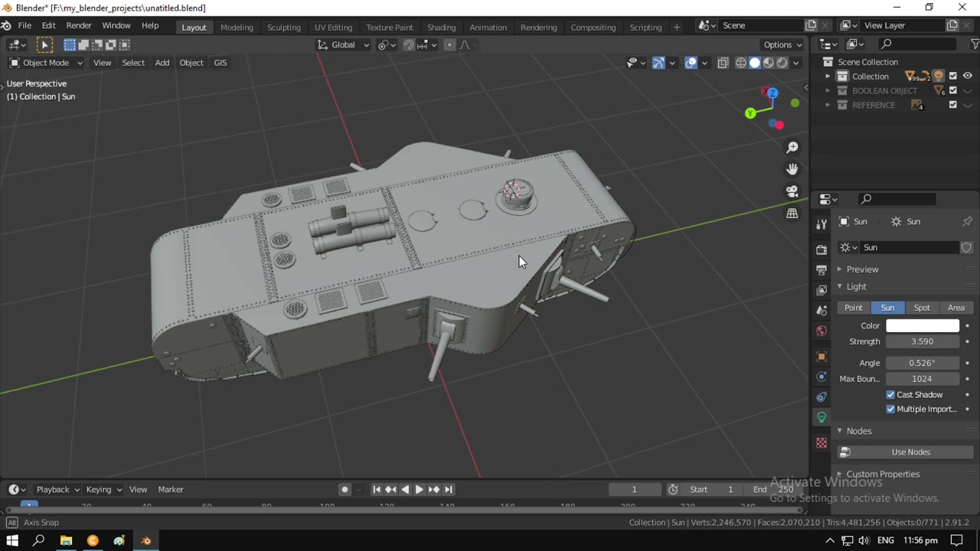Click the outliner filter funnel icon
Screen dimensions: 980x551
[x=975, y=44]
